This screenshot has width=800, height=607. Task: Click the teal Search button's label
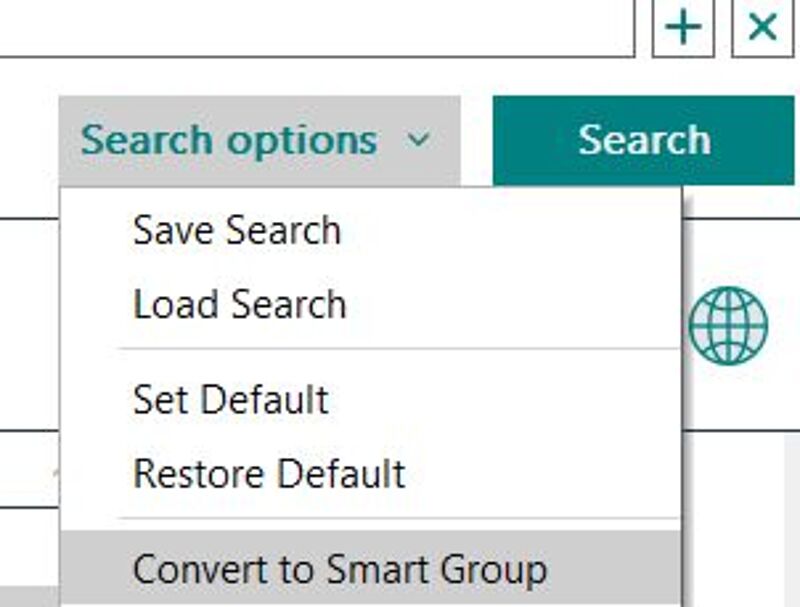tap(644, 139)
